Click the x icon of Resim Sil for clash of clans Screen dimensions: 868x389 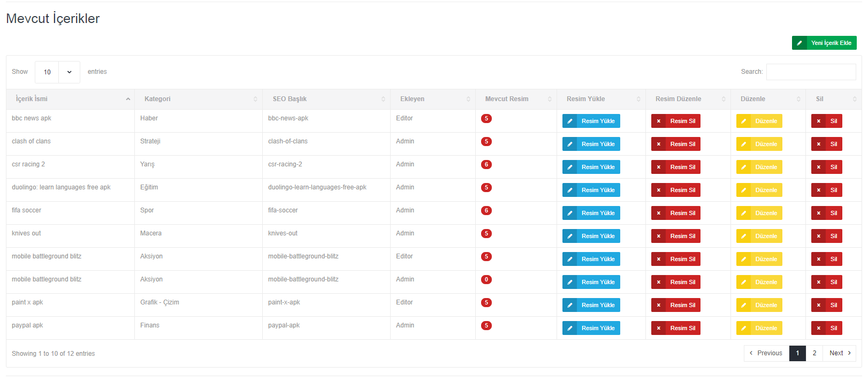659,144
